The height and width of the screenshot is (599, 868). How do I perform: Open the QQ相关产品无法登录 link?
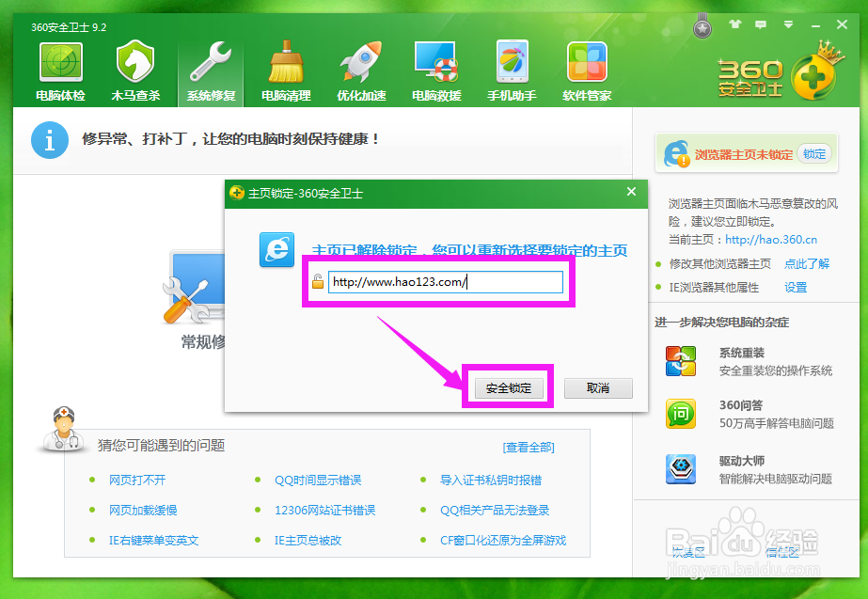click(x=495, y=510)
